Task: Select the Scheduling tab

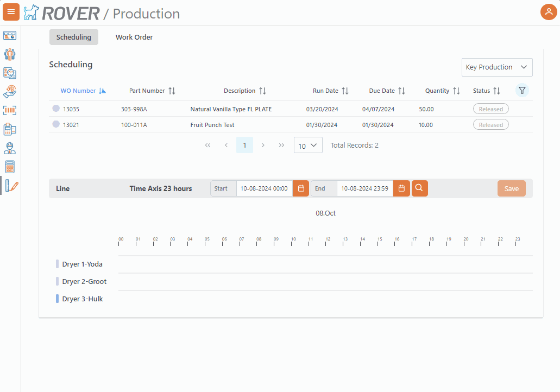Action: click(74, 37)
